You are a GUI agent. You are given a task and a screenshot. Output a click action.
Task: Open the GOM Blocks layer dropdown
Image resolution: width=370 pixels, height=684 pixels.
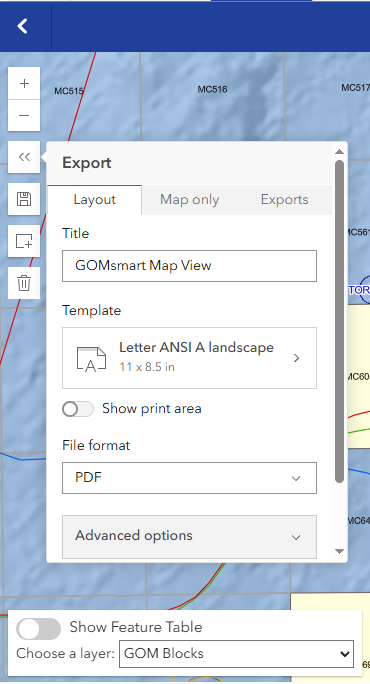pyautogui.click(x=236, y=653)
